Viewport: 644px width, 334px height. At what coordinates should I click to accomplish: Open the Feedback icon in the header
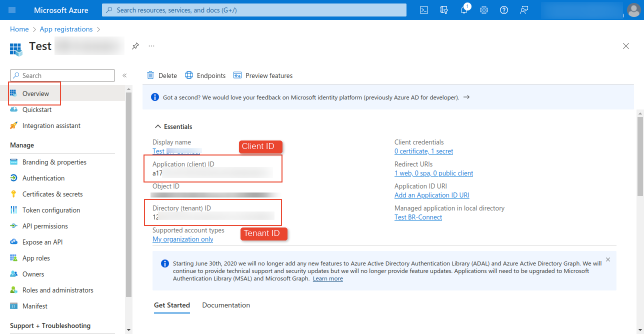coord(524,10)
